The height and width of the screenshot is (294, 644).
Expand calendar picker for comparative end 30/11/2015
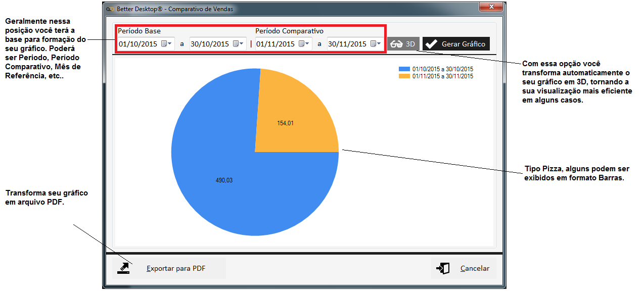click(376, 44)
